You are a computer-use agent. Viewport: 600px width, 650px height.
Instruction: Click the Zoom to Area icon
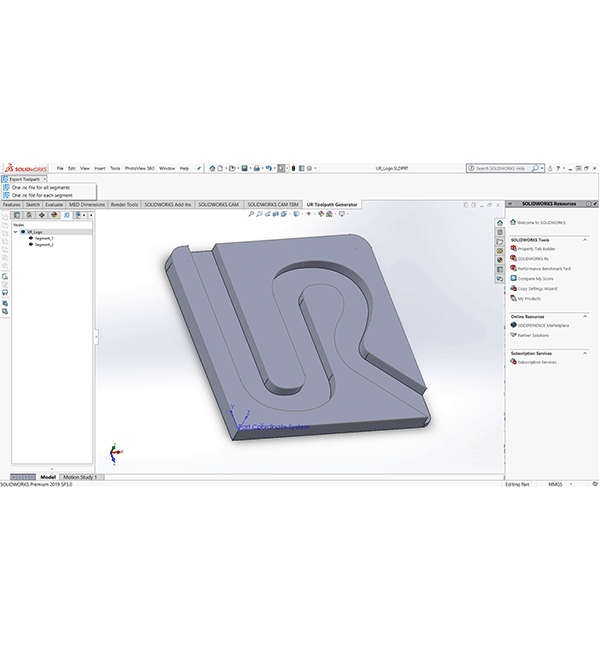[259, 214]
